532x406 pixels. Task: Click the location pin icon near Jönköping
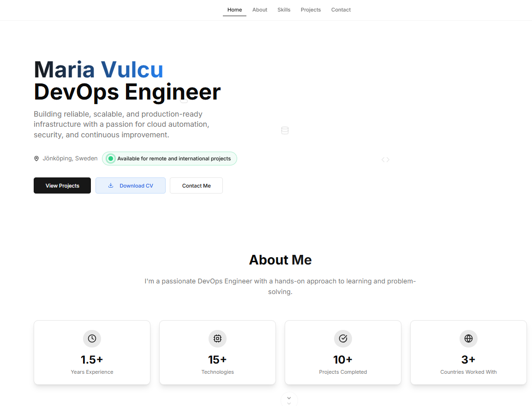36,158
